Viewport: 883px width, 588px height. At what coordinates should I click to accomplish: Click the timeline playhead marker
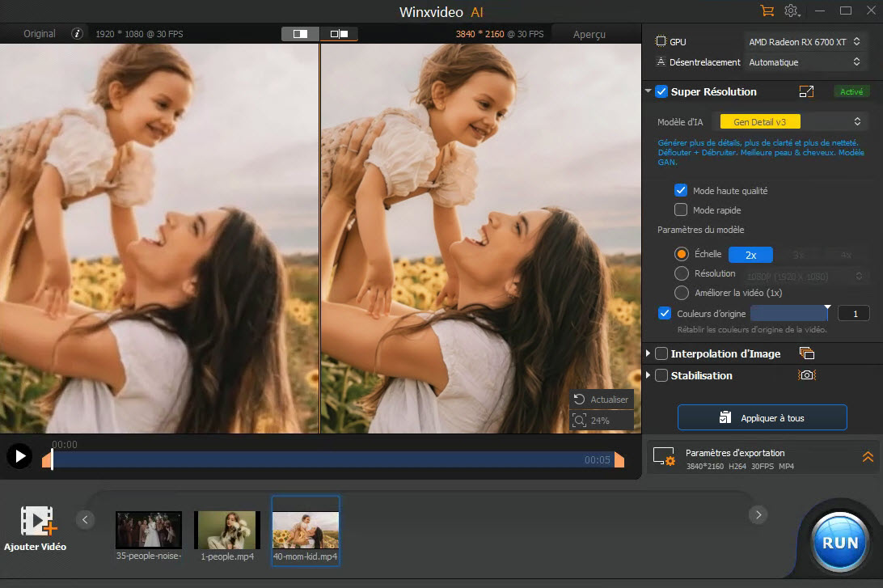(x=52, y=459)
